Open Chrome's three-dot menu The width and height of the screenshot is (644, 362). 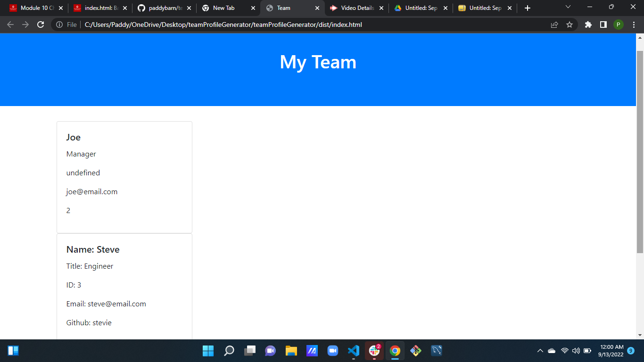coord(634,25)
